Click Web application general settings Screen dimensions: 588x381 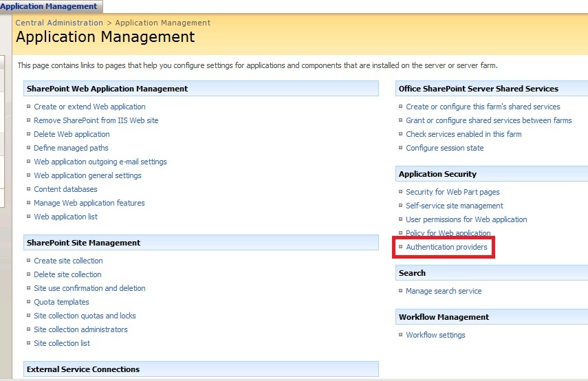tap(88, 175)
